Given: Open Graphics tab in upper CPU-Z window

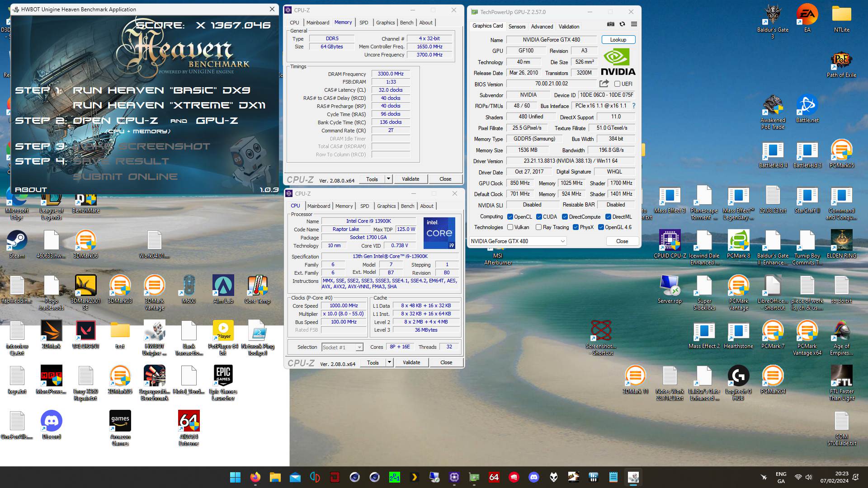Looking at the screenshot, I should (x=385, y=23).
